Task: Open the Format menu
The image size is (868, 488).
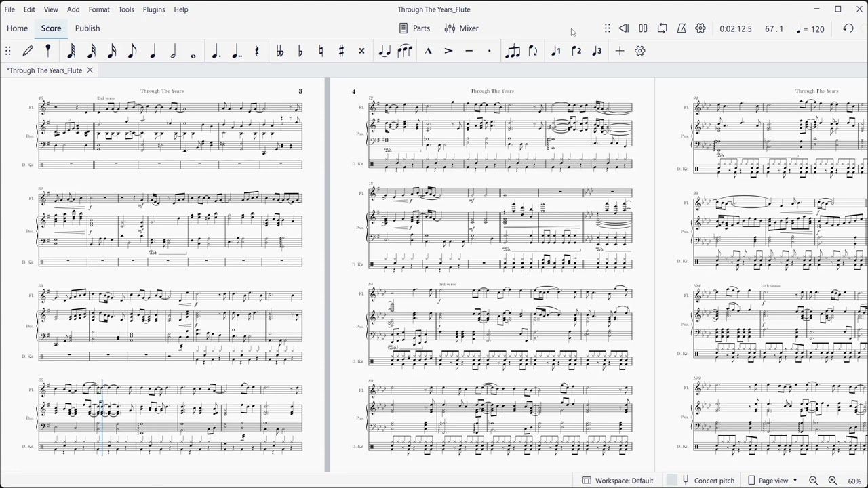Action: coord(99,9)
